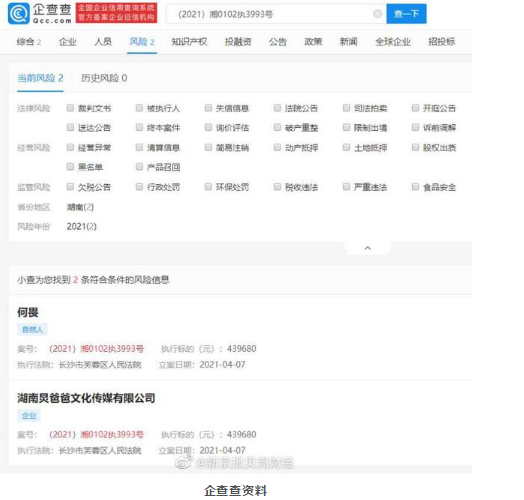Open the 全球企业 tab
This screenshot has height=500, width=524.
point(393,42)
